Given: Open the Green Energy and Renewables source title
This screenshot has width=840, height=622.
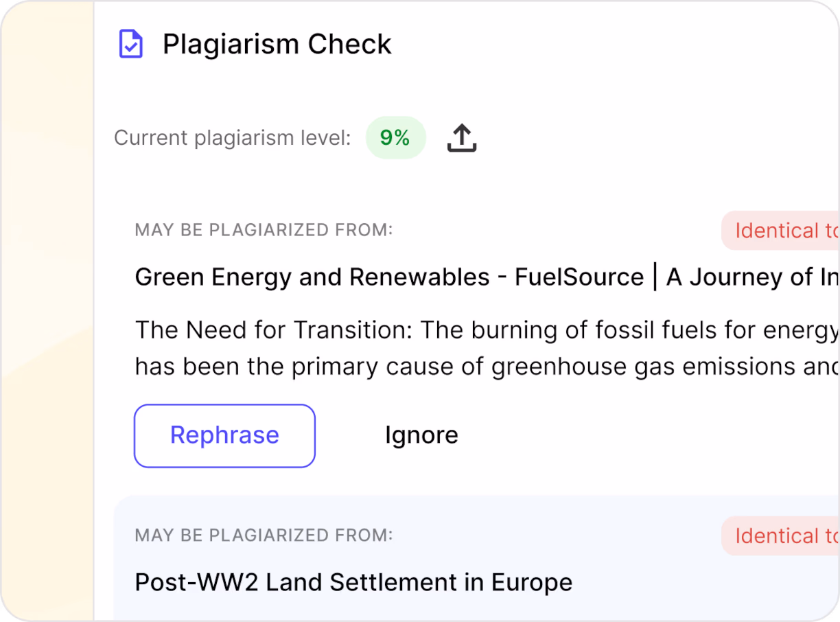Looking at the screenshot, I should coord(487,277).
